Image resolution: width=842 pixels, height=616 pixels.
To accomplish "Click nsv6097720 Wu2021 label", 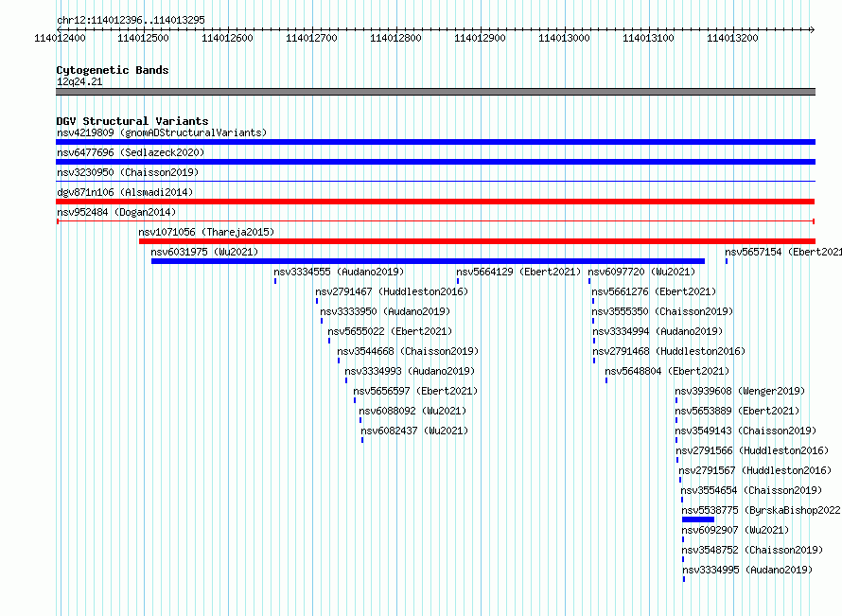I will pos(641,272).
